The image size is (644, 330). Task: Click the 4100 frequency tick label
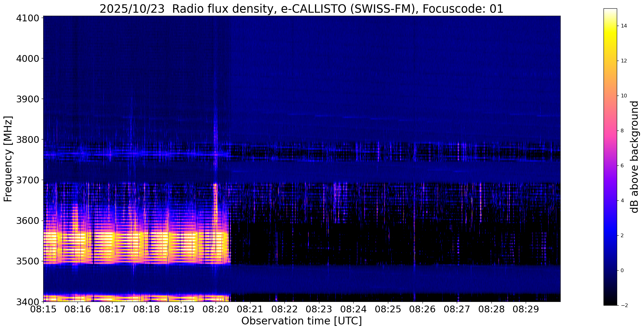coord(28,18)
